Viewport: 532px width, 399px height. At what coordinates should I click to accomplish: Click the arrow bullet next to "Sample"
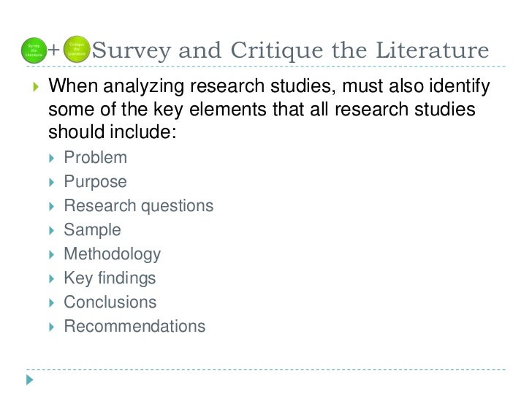pos(50,230)
